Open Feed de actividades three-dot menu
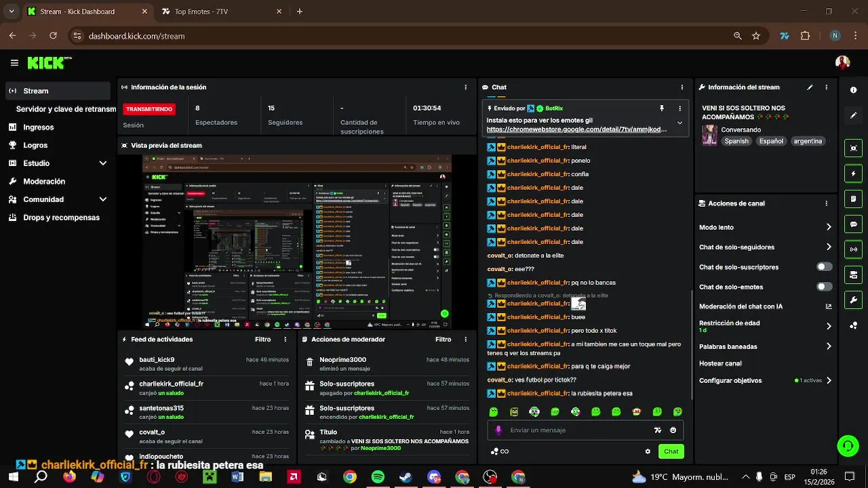 pos(285,340)
